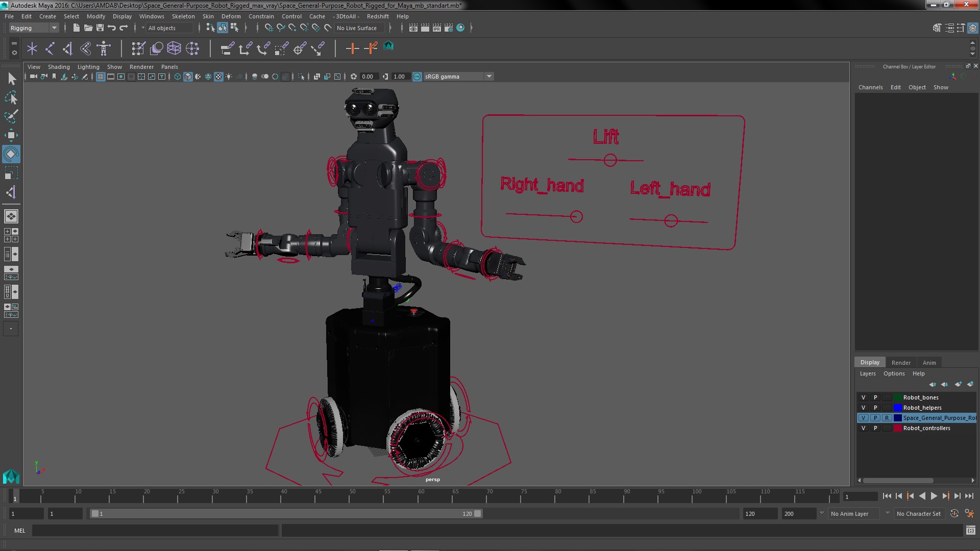The image size is (980, 551).
Task: Click the Lasso Select tool
Action: click(11, 97)
